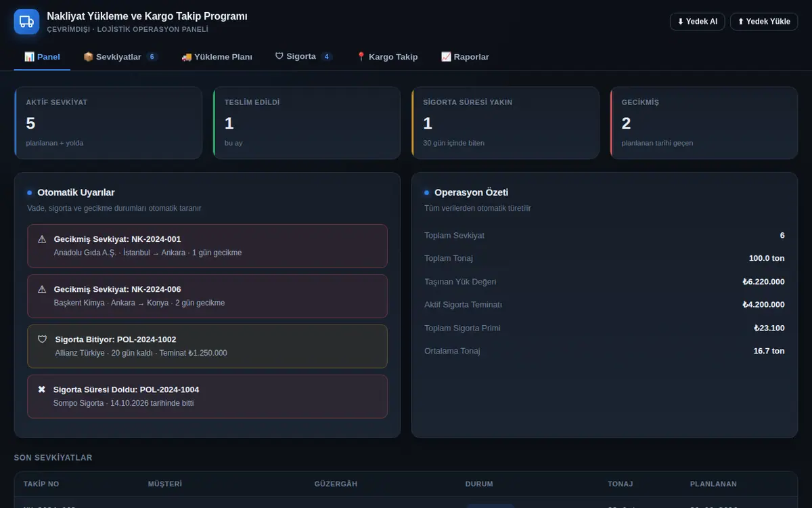Open alert 'Sigorta Süresi Doldu: POL-2024-1004'
The width and height of the screenshot is (812, 508).
point(207,396)
